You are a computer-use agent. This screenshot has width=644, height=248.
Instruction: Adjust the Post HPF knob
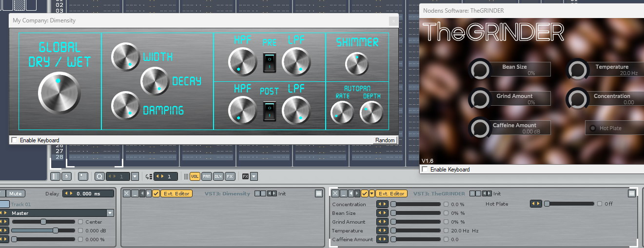coord(242,111)
